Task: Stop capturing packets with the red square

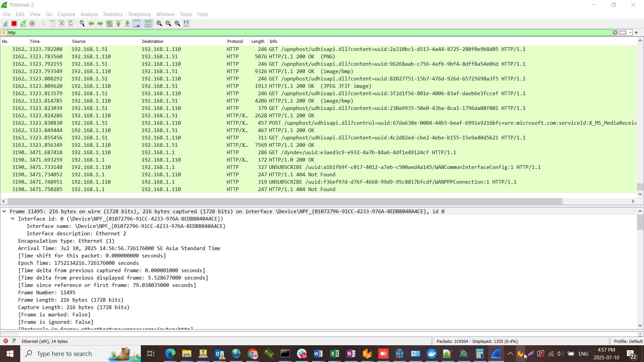Action: [x=14, y=23]
